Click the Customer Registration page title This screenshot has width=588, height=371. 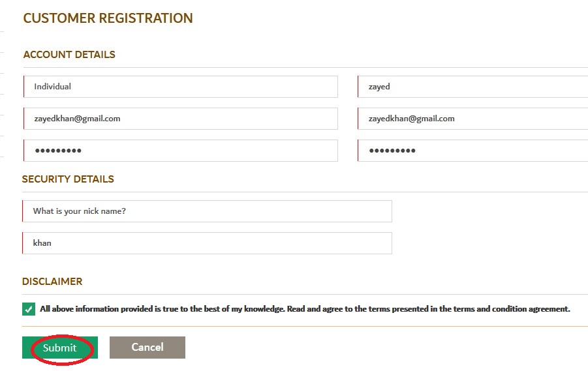[108, 18]
